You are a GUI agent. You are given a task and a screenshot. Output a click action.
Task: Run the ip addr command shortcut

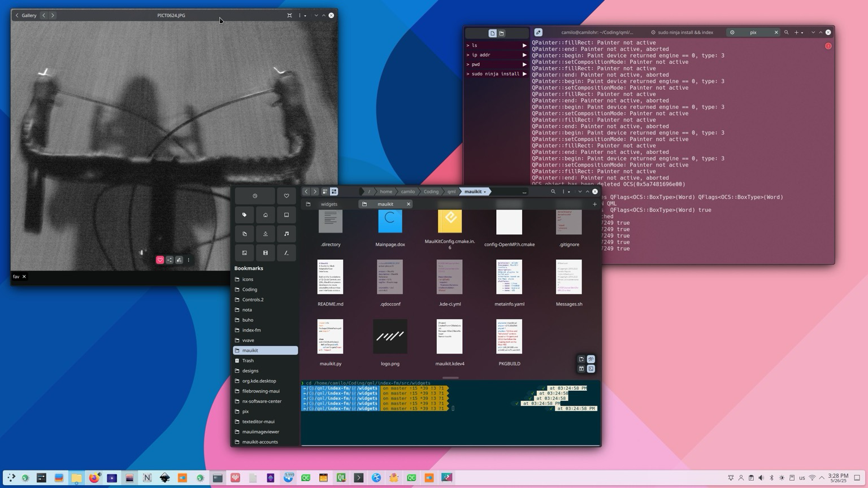(x=497, y=55)
